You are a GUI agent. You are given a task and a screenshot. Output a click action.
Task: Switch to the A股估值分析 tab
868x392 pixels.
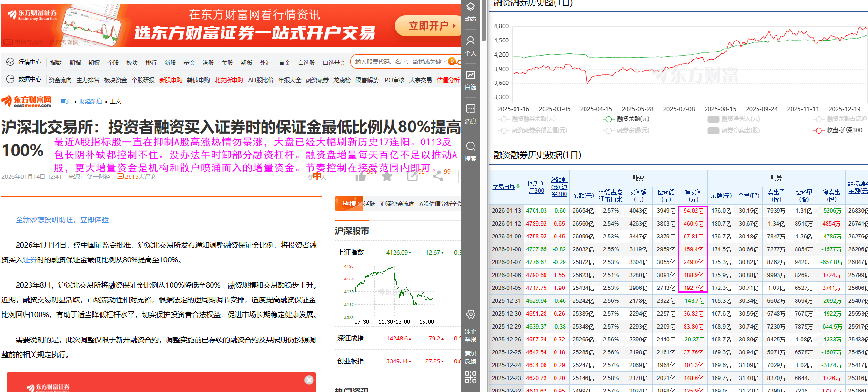[x=440, y=204]
